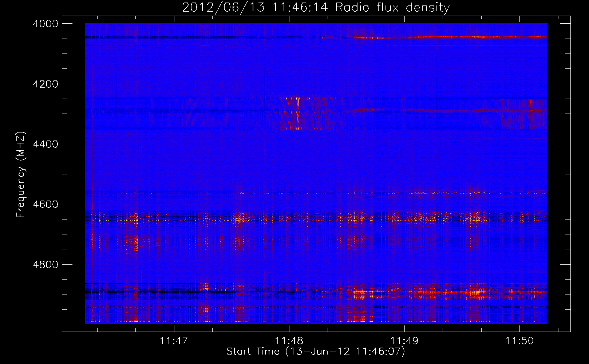
Task: Click the 4200 frequency tick label
Action: (x=46, y=84)
